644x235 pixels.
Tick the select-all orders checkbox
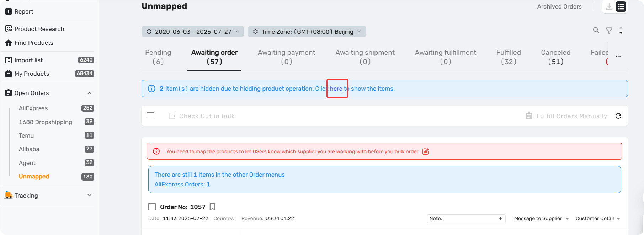[150, 116]
